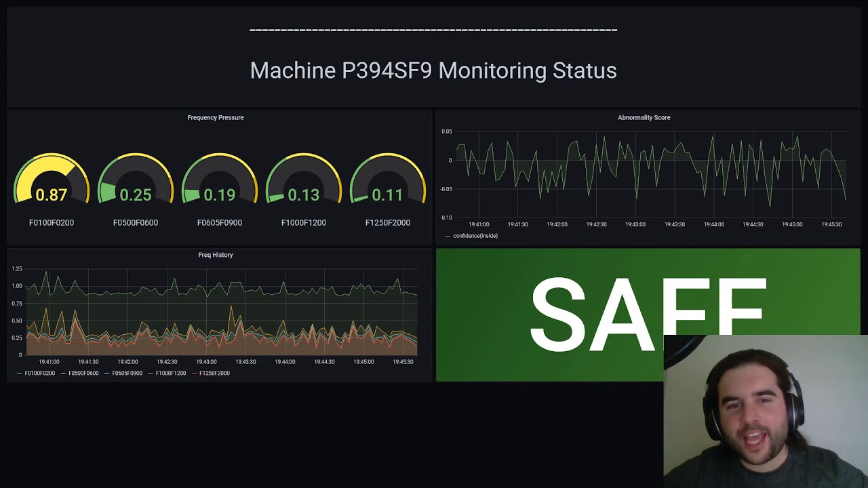This screenshot has width=868, height=488.
Task: Click the 0.75 y-axis value in Freq History
Action: pyautogui.click(x=17, y=304)
